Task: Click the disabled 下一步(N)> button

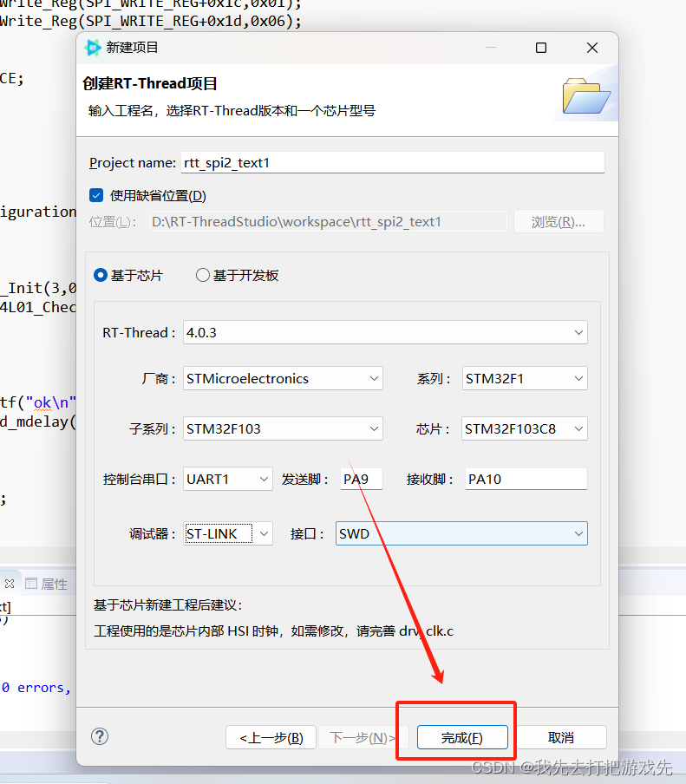Action: tap(363, 737)
